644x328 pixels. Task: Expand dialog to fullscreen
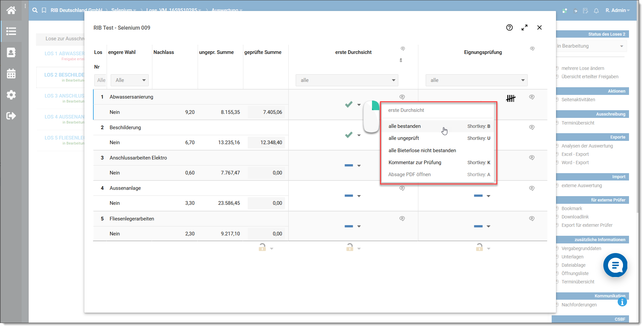pos(524,28)
